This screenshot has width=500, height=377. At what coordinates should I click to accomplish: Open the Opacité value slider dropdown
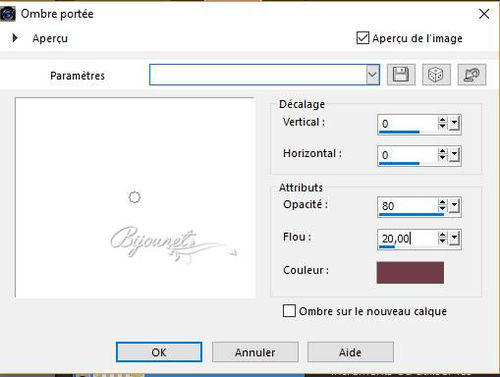(454, 206)
